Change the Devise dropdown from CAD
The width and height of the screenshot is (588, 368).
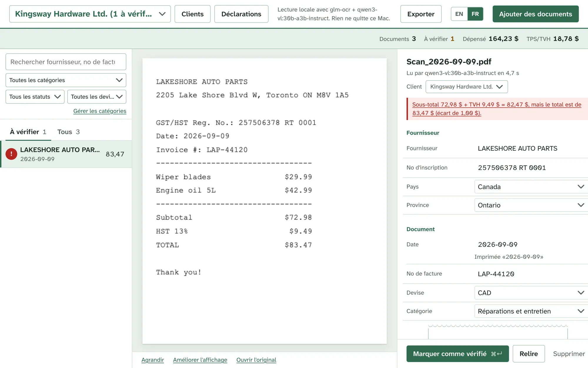(x=531, y=293)
